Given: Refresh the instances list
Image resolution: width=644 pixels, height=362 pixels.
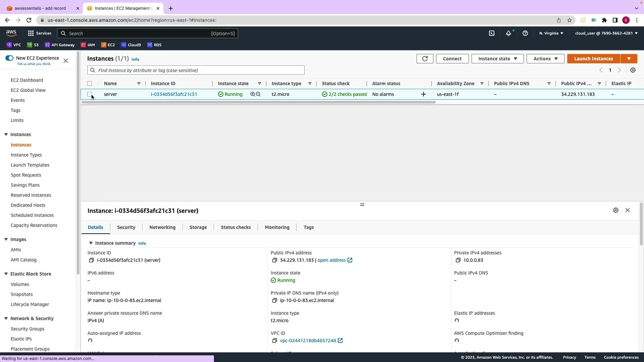Looking at the screenshot, I should [425, 59].
